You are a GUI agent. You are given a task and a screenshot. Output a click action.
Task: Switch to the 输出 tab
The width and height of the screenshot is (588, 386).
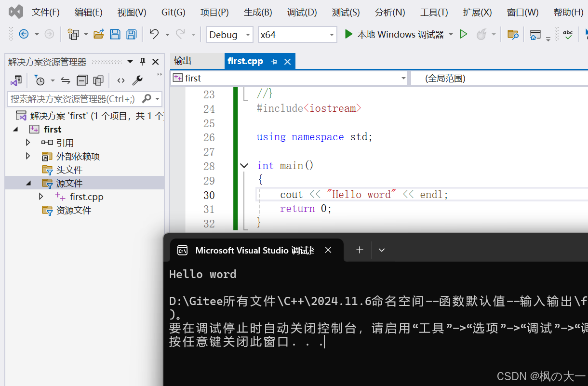[183, 61]
